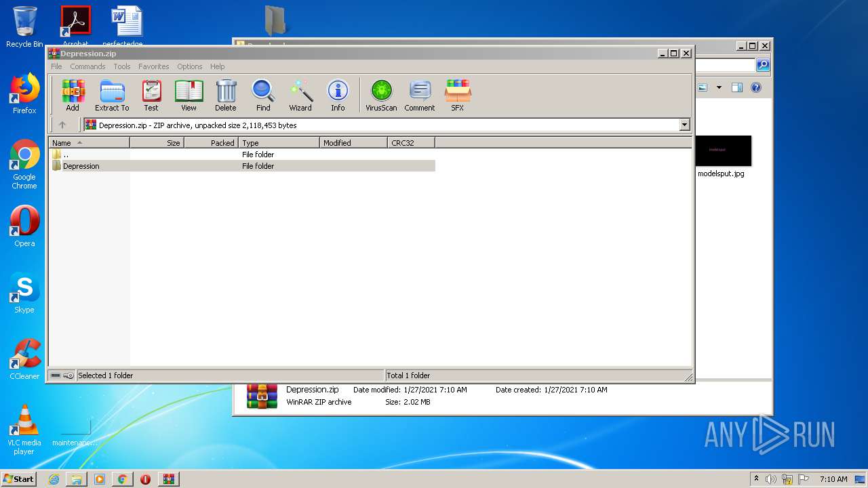Open the Extract To tool
Screen dimensions: 868x488
click(112, 95)
